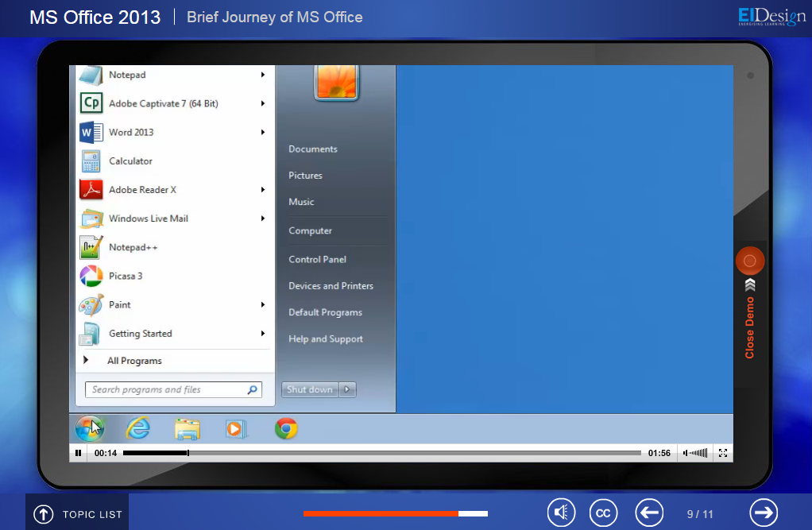Open Music library
Viewport: 812px width, 530px height.
click(x=301, y=202)
